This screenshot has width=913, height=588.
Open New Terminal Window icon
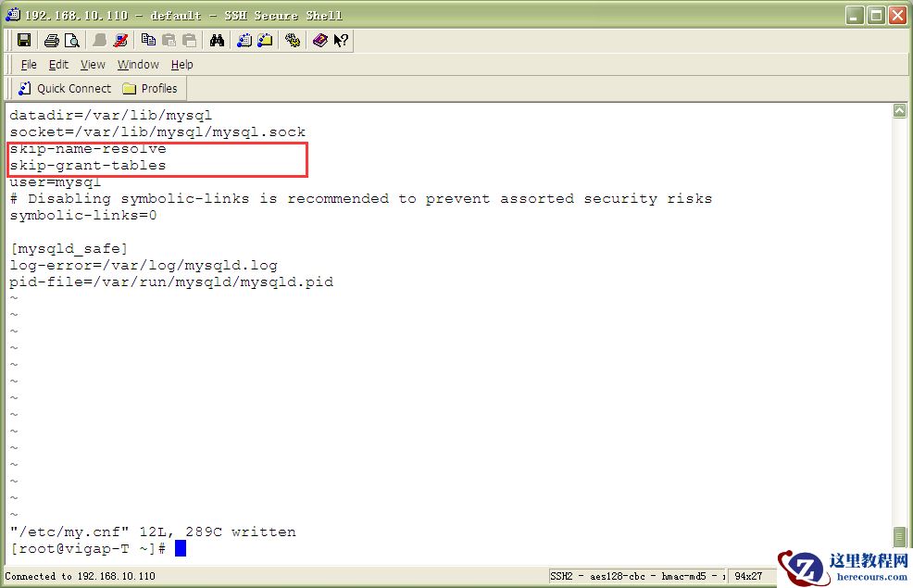[244, 40]
